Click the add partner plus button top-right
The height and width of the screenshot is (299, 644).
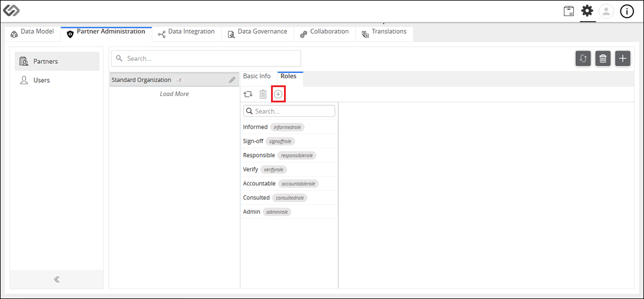pyautogui.click(x=623, y=59)
